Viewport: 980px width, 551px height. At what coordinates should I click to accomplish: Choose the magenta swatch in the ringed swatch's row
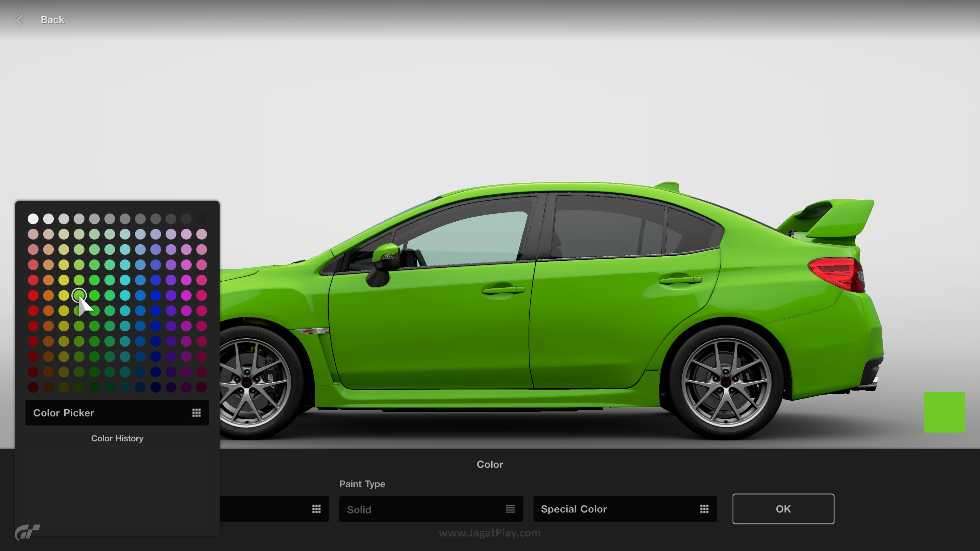[x=186, y=295]
